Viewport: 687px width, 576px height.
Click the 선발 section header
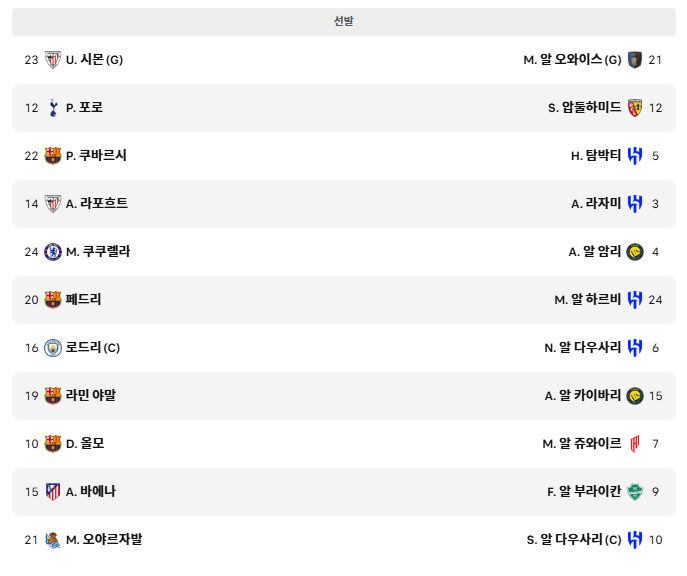tap(344, 21)
